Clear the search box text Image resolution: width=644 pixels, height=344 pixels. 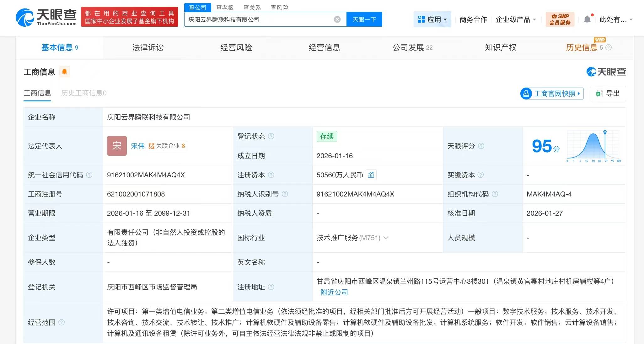click(x=337, y=19)
